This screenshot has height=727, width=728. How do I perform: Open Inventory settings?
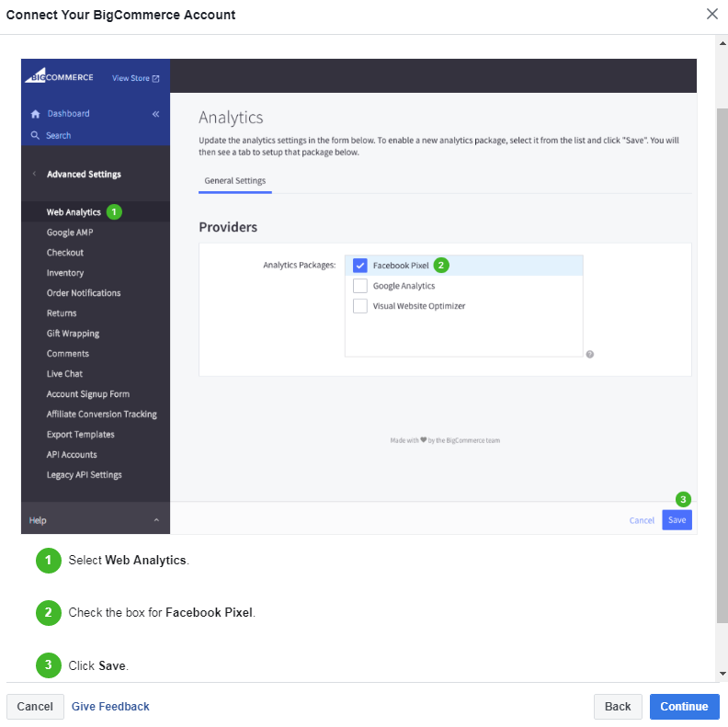65,273
